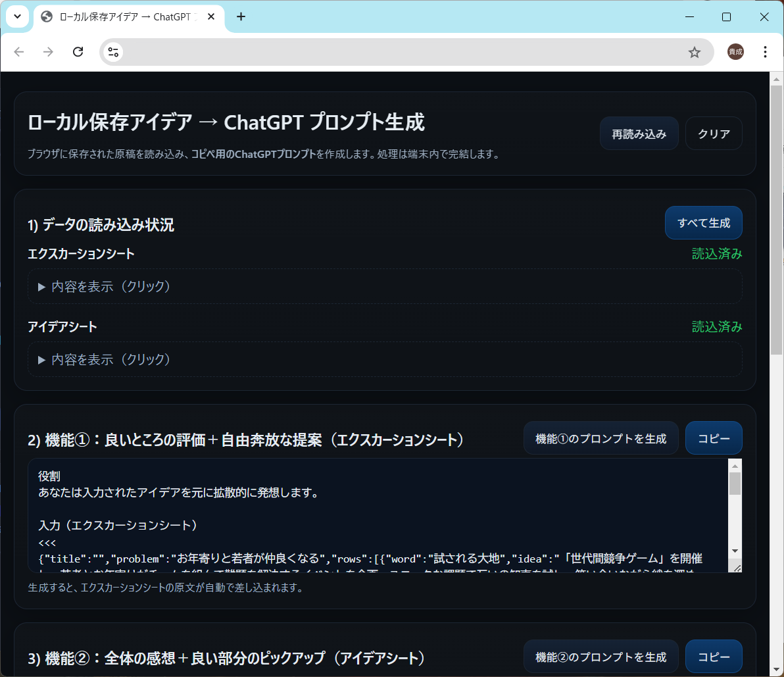The height and width of the screenshot is (677, 784).
Task: Expand アイデアシート content disclosure
Action: tap(105, 359)
